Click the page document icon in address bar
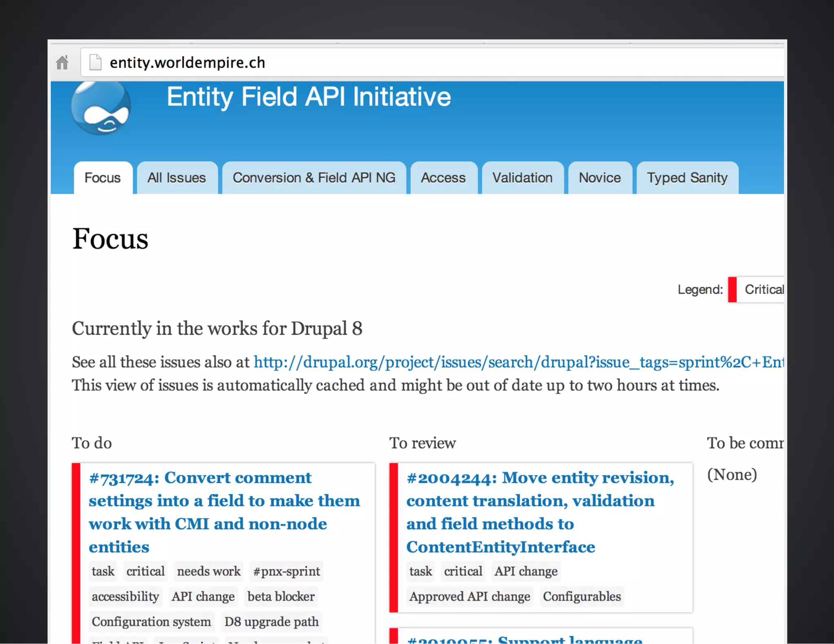 (x=95, y=62)
